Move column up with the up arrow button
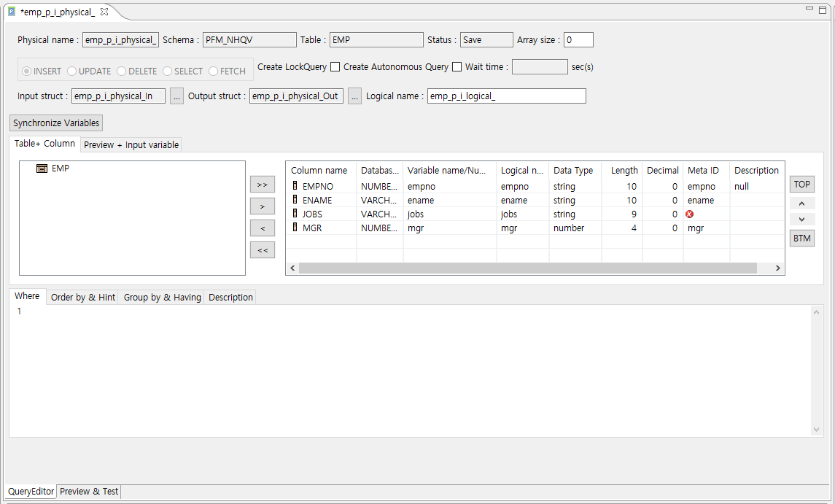The width and height of the screenshot is (835, 504). [801, 203]
